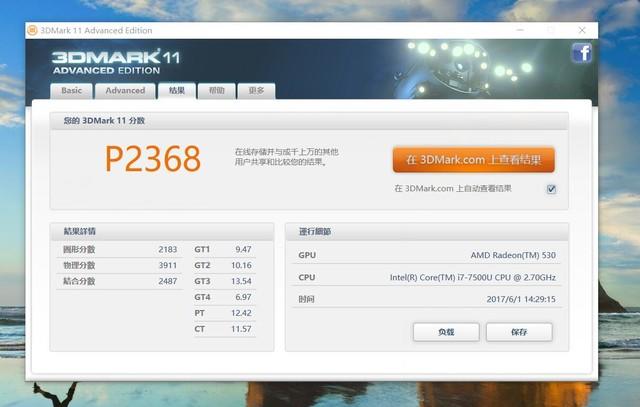
Task: Switch to the Basic tab
Action: 71,91
